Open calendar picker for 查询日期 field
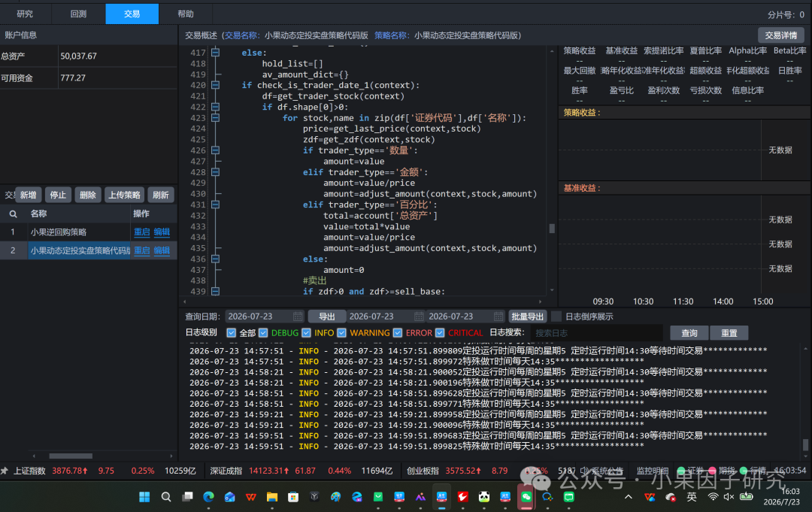The height and width of the screenshot is (512, 812). [297, 317]
